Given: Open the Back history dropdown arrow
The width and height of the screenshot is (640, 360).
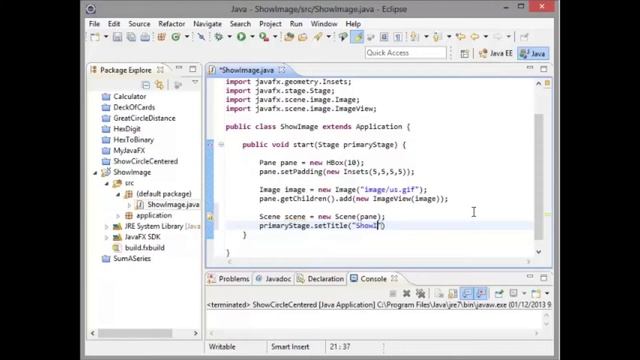Looking at the screenshot, I should [486, 37].
